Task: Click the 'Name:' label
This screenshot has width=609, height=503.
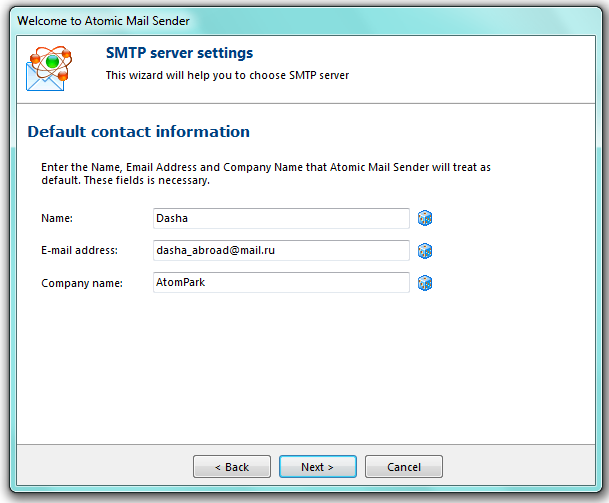Action: [58, 218]
